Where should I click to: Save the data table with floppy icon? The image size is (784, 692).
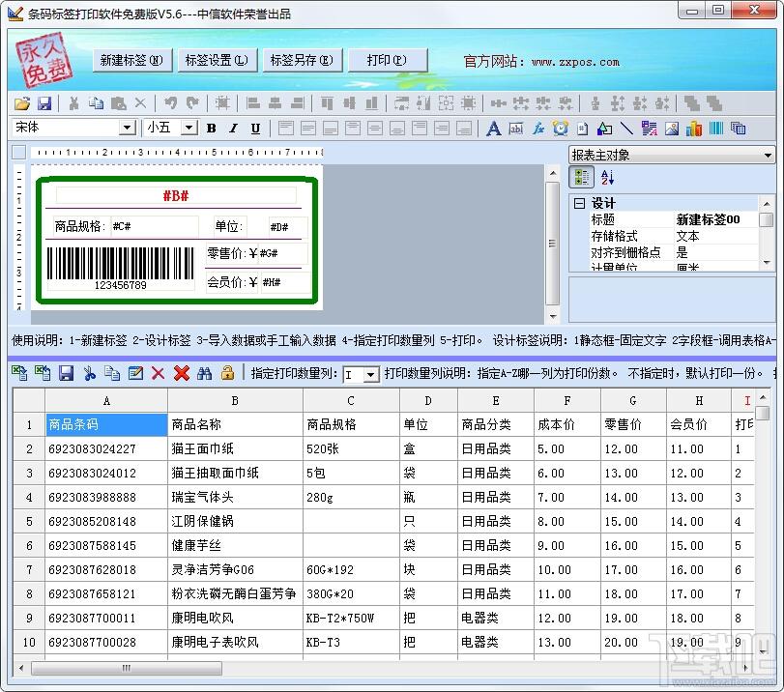(x=66, y=373)
